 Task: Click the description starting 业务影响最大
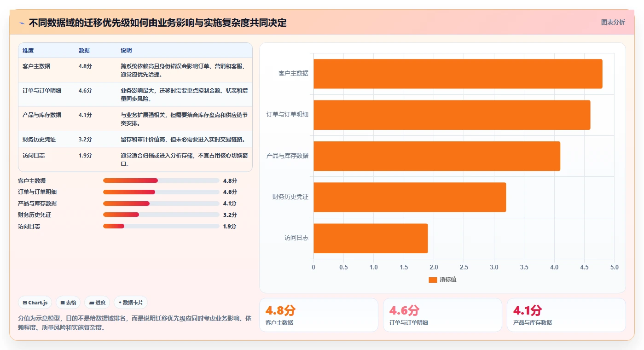184,95
